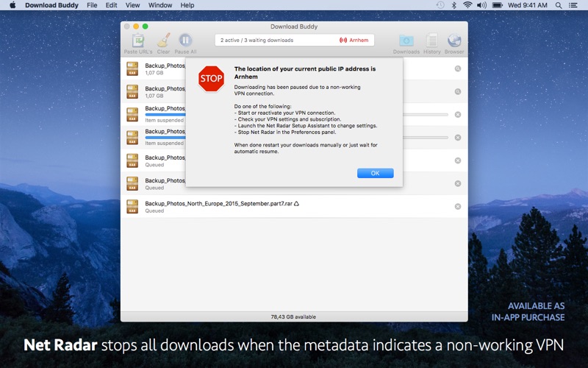The image size is (588, 368).
Task: Open the View menu
Action: pyautogui.click(x=132, y=5)
